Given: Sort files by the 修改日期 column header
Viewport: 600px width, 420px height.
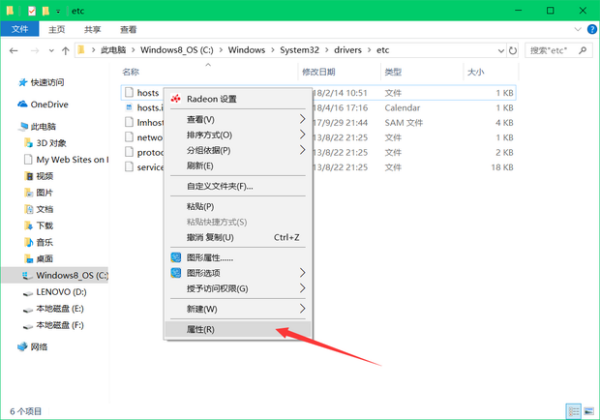Looking at the screenshot, I should (x=320, y=72).
